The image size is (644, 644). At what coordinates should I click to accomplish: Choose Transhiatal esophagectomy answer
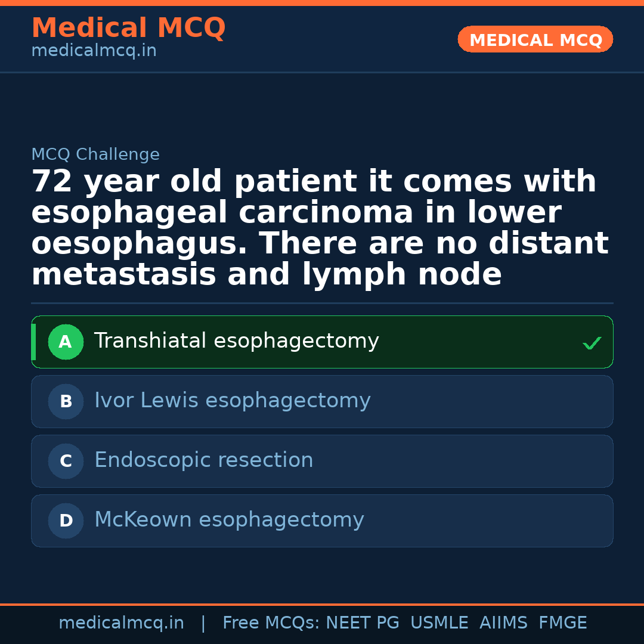click(236, 341)
